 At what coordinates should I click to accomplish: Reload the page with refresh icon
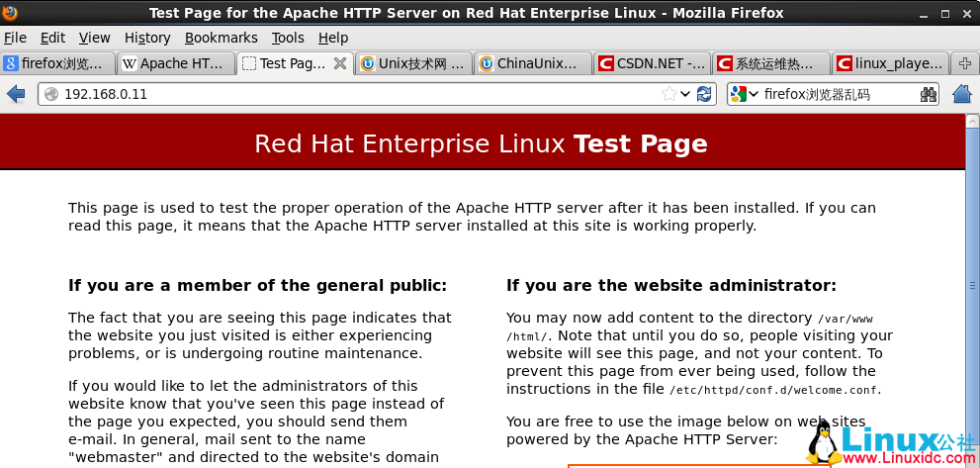704,94
